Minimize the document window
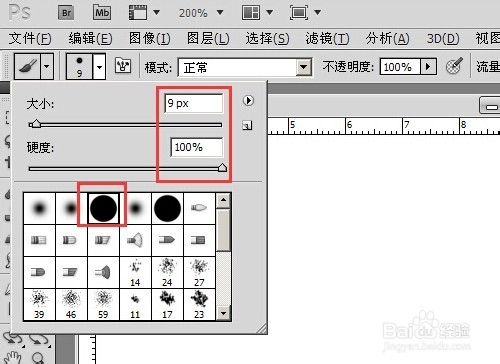 tap(491, 106)
